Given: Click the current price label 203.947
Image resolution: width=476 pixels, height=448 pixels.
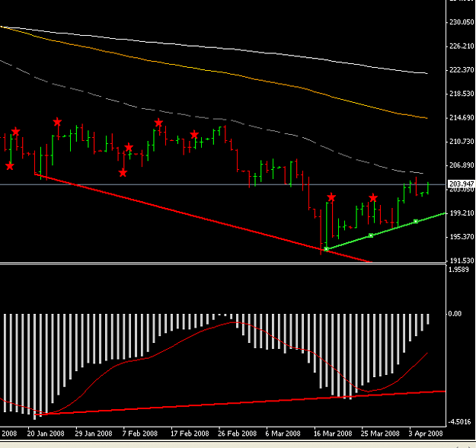Looking at the screenshot, I should pos(461,184).
